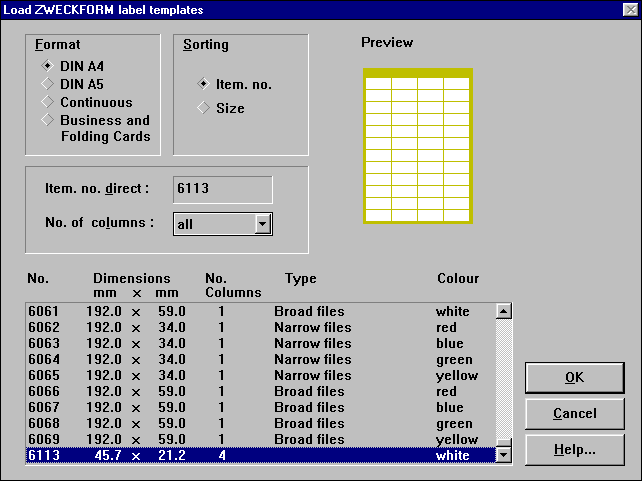The image size is (642, 481).
Task: Click the Item. no. direct input field
Action: [x=223, y=189]
